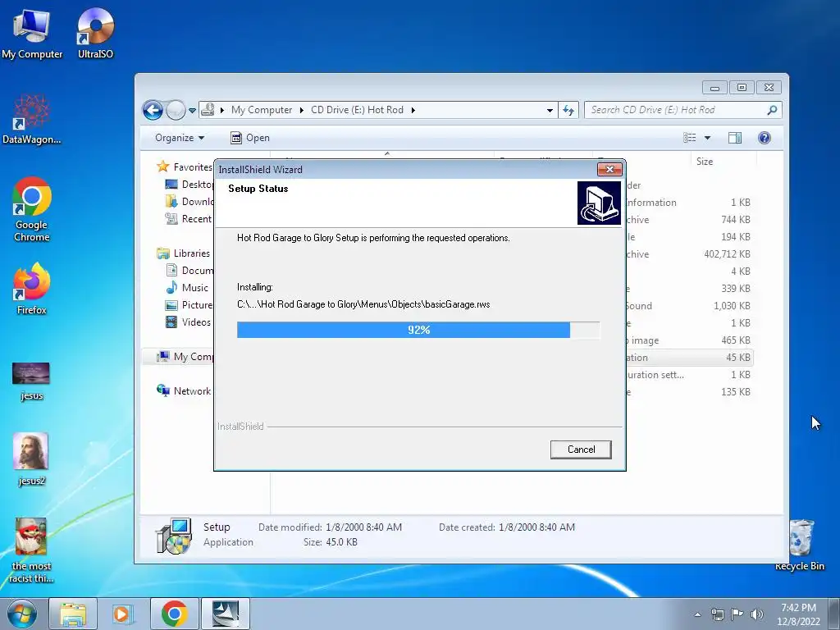Maximize the Explorer window

(x=742, y=87)
